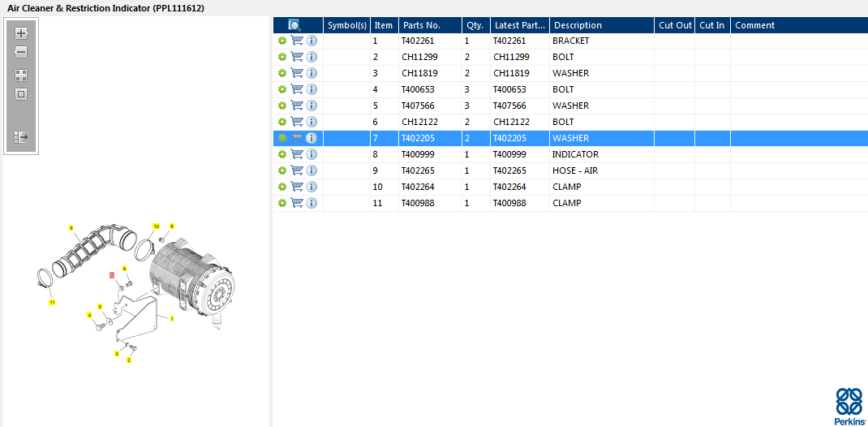Viewport: 868px width, 427px height.
Task: Click the list export arrow icon
Action: point(21,137)
